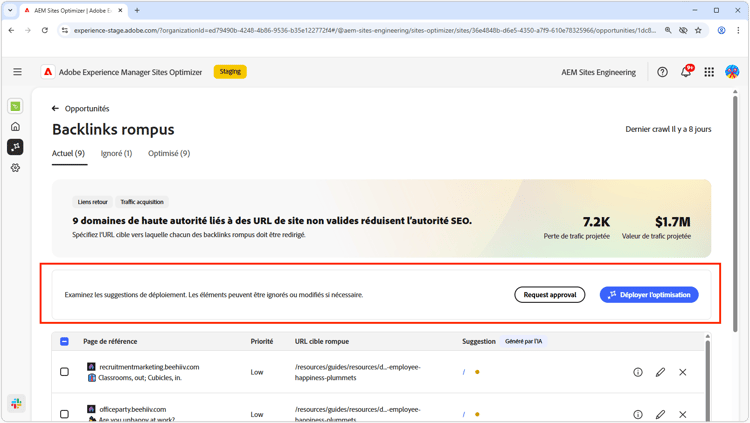Click the browser address bar URL
This screenshot has height=423, width=750.
pyautogui.click(x=364, y=30)
